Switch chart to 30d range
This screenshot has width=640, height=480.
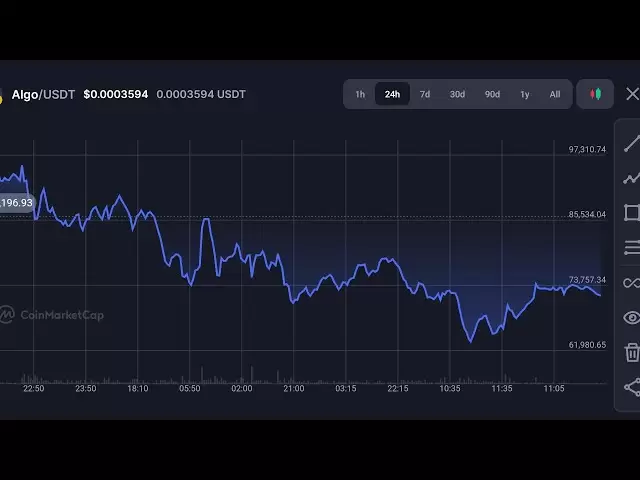[457, 94]
